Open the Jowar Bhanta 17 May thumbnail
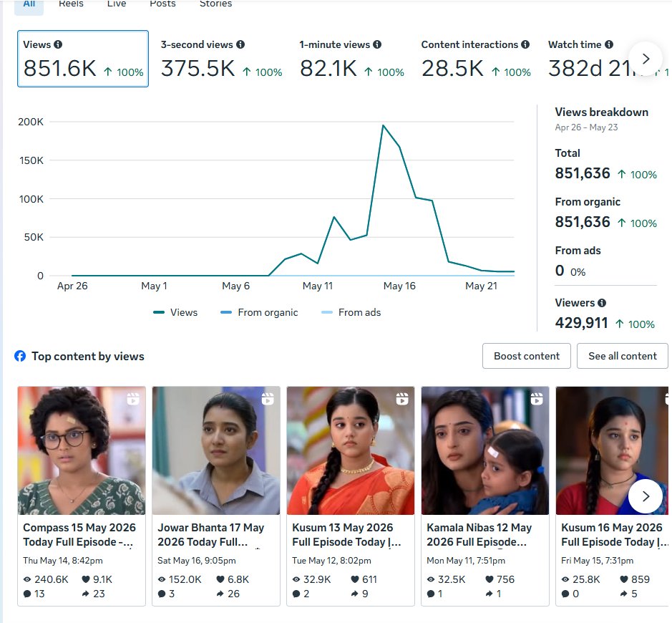This screenshot has width=672, height=623. (216, 450)
